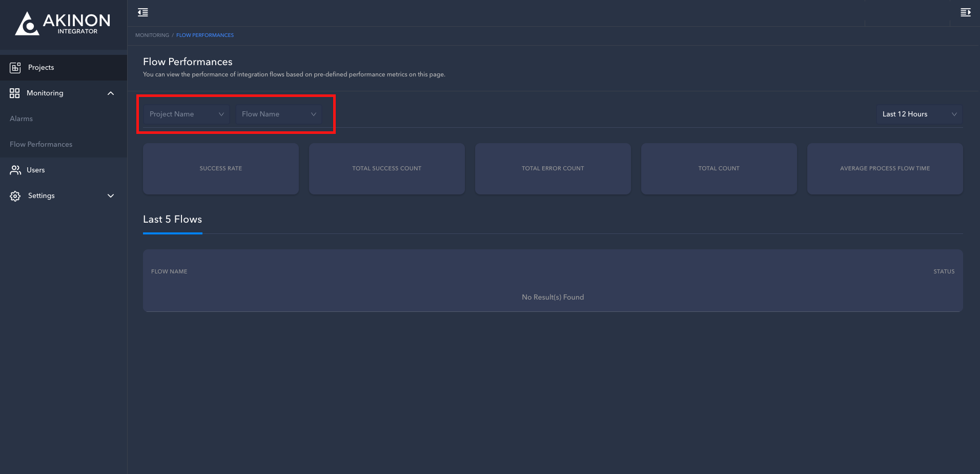Screen dimensions: 980x474
Task: Click the Akinon Integrator logo
Action: tap(63, 24)
